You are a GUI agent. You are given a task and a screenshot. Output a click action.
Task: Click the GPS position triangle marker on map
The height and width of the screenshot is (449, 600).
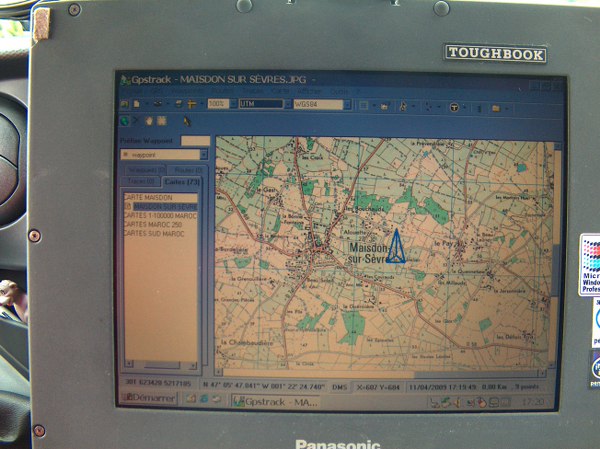(x=396, y=247)
